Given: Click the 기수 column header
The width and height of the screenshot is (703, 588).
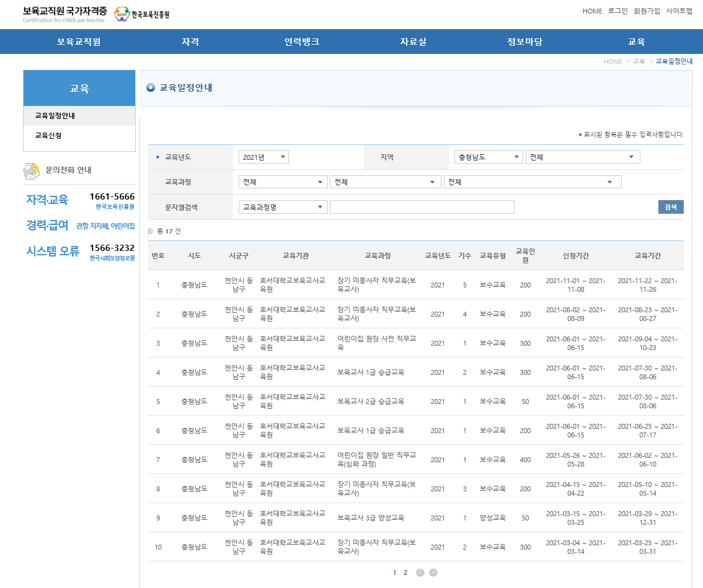Looking at the screenshot, I should pyautogui.click(x=464, y=255).
